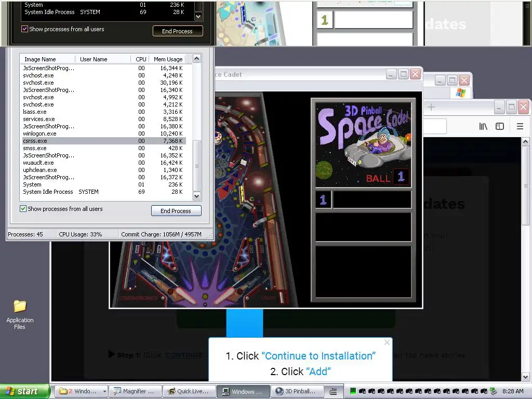Open the Firefox library icon

click(x=483, y=127)
